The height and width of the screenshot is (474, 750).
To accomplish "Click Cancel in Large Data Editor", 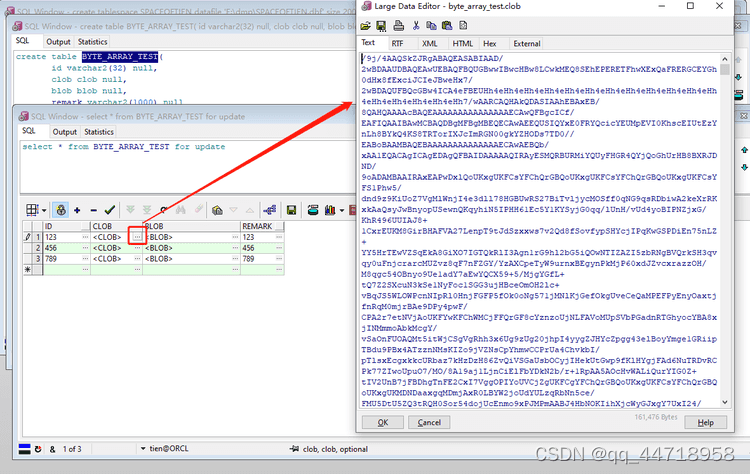I will [x=429, y=422].
